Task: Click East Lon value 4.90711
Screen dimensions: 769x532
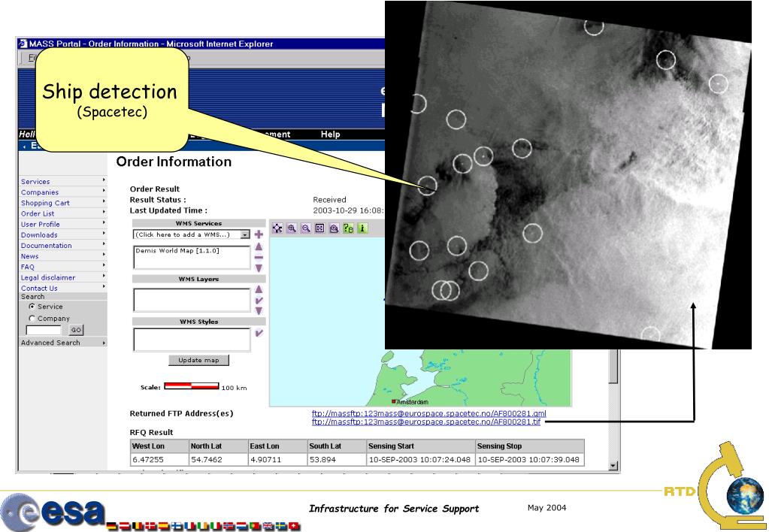Action: coord(265,460)
